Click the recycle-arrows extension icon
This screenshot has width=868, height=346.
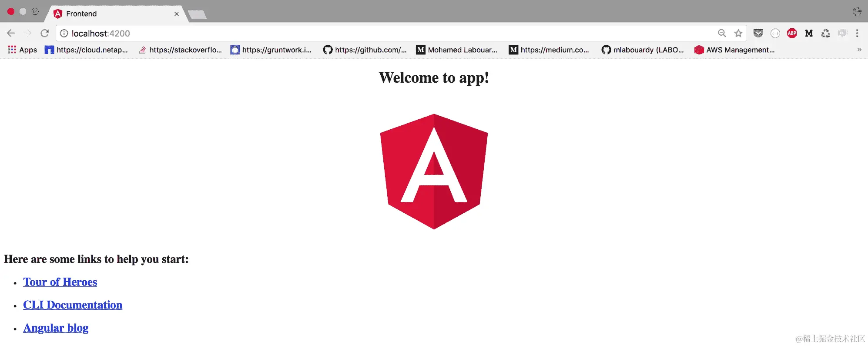(826, 33)
